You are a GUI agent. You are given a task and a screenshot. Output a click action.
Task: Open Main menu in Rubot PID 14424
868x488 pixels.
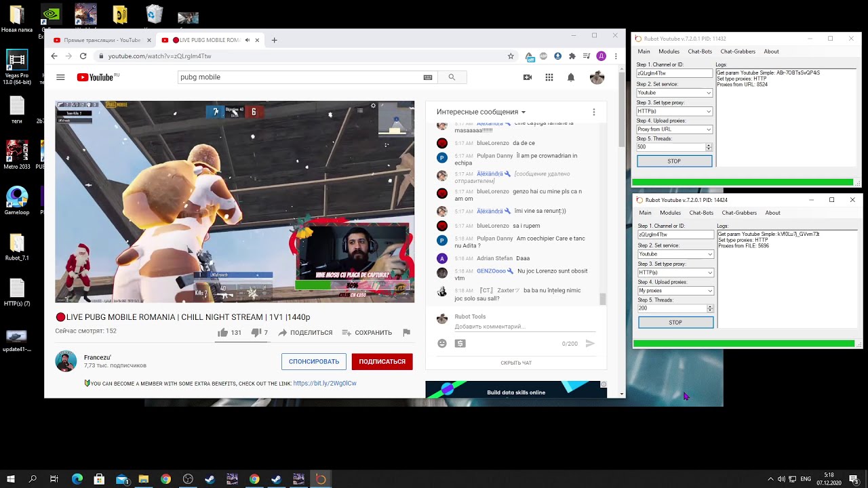(x=645, y=213)
